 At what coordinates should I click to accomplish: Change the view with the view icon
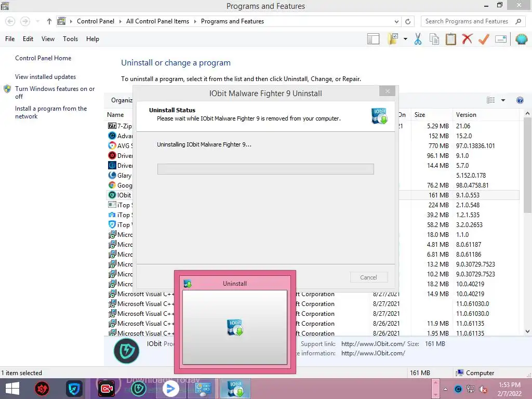coord(490,100)
